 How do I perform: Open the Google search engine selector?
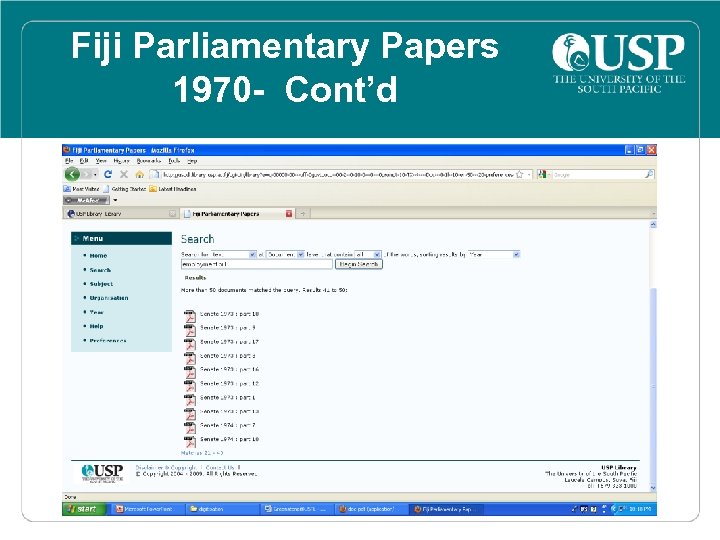(544, 174)
